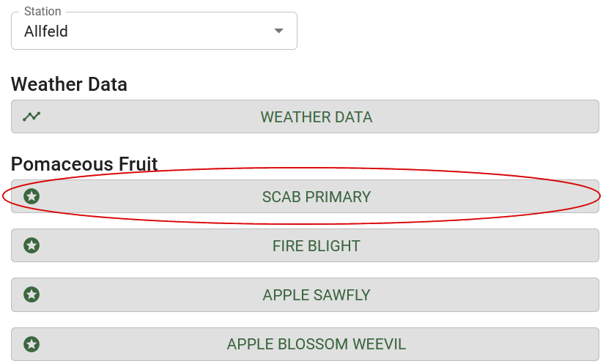Open the Fire Blight model
This screenshot has width=603, height=364.
(305, 245)
